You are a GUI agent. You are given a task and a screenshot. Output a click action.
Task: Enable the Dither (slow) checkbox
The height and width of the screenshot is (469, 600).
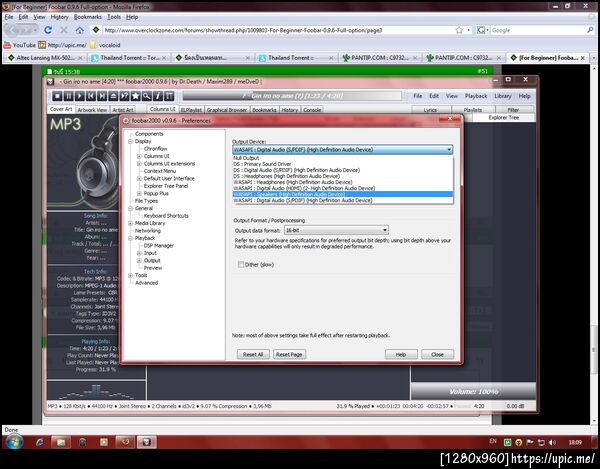(x=241, y=264)
